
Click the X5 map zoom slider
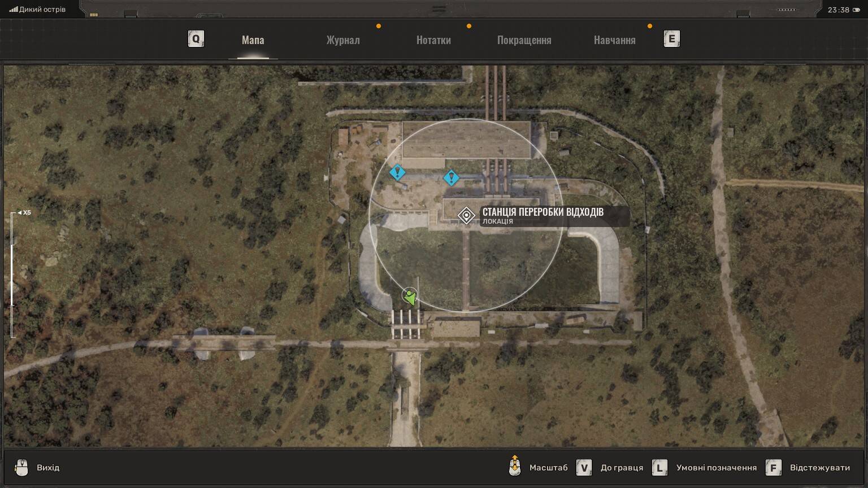pos(13,274)
